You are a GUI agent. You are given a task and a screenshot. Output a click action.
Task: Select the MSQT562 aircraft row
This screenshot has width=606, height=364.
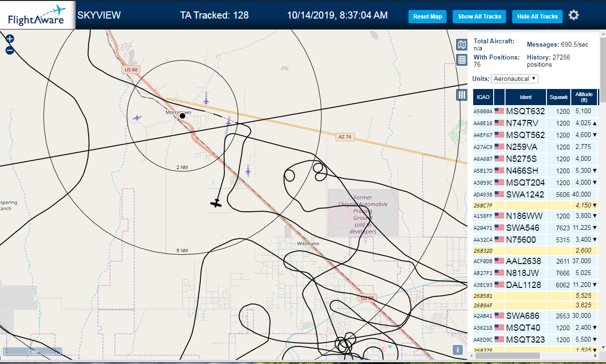(x=536, y=135)
